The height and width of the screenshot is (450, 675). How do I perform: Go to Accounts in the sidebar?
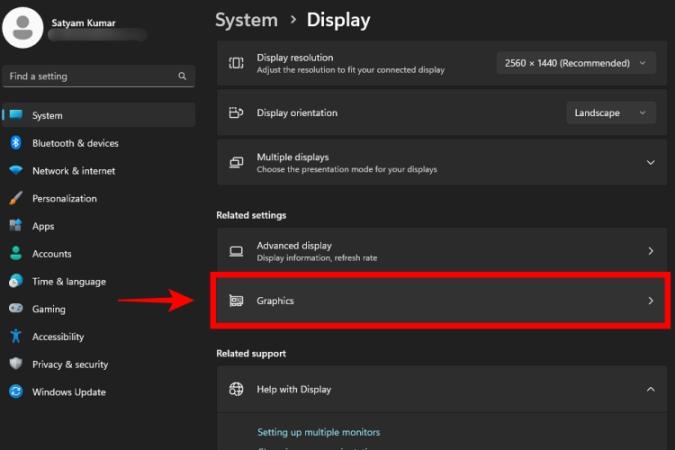(x=51, y=254)
